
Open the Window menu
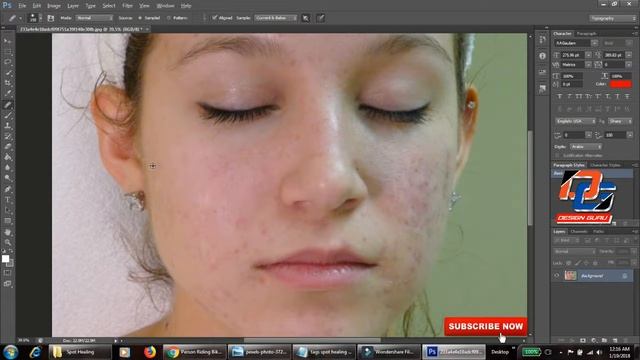tap(165, 6)
